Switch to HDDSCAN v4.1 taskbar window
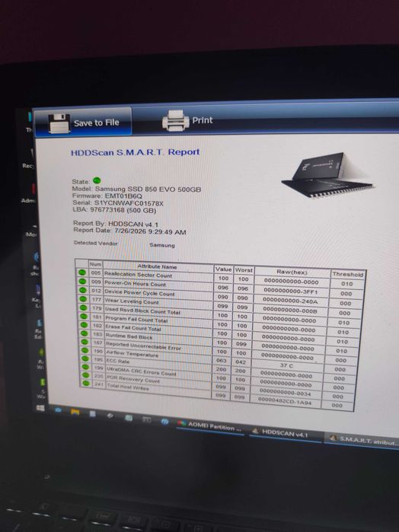The width and height of the screenshot is (399, 532). [285, 432]
